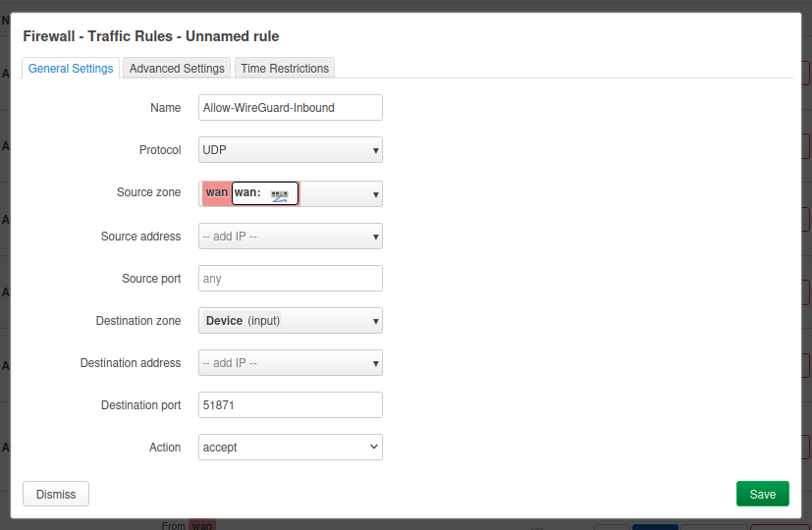
Task: Click the Dismiss button
Action: tap(56, 495)
